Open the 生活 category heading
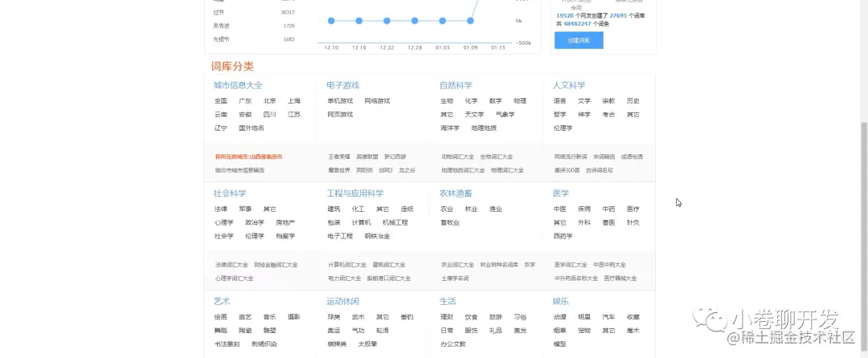The image size is (868, 358). click(x=448, y=302)
